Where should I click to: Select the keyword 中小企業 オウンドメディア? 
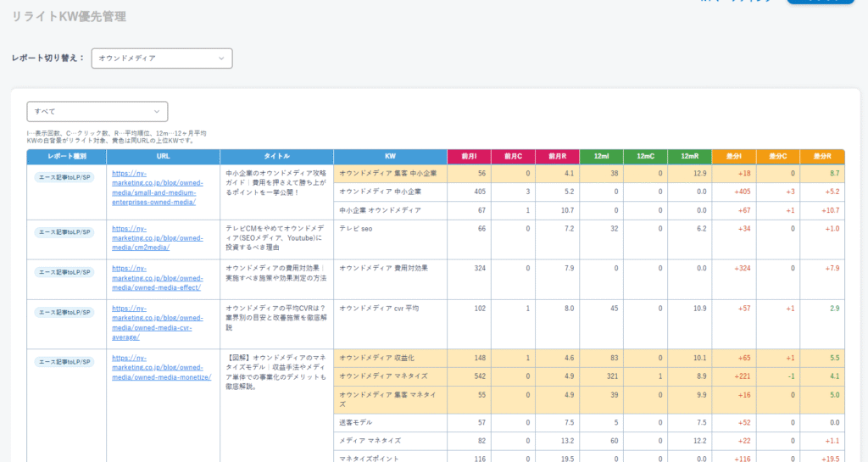pos(381,210)
